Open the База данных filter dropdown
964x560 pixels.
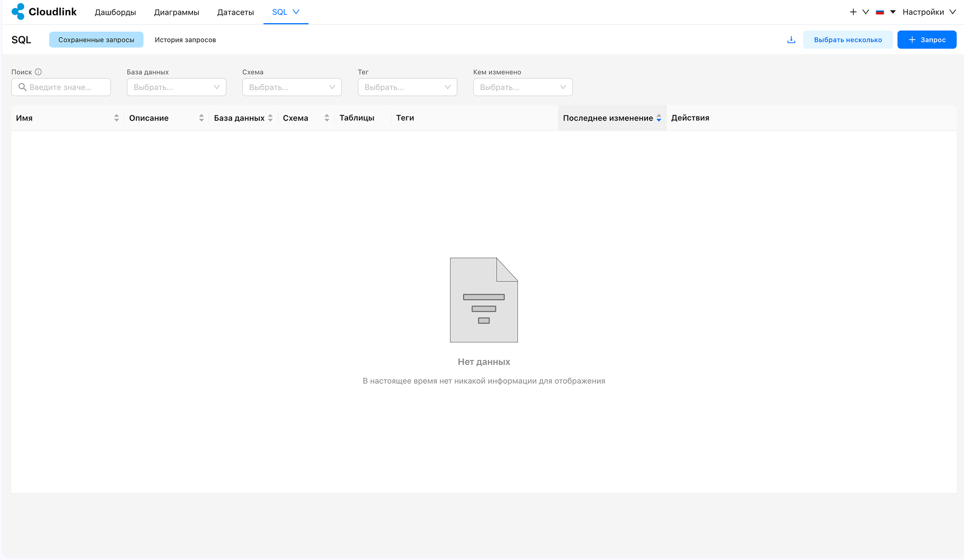177,87
